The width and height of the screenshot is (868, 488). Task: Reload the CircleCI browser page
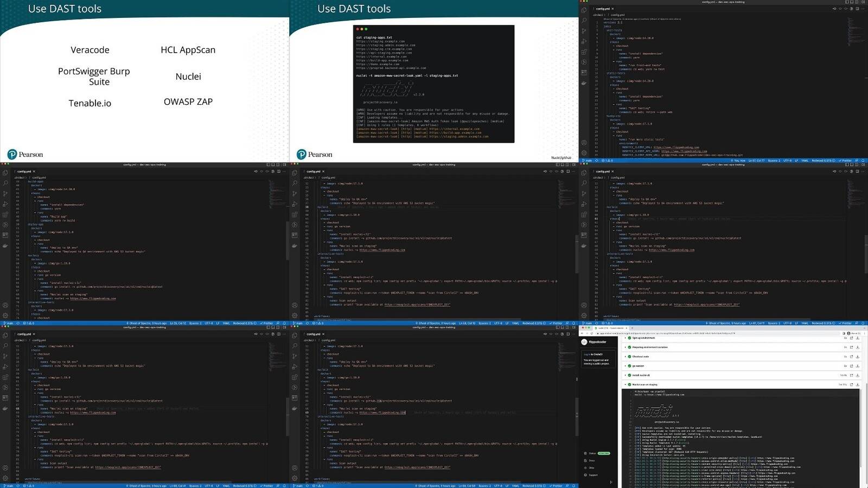592,333
